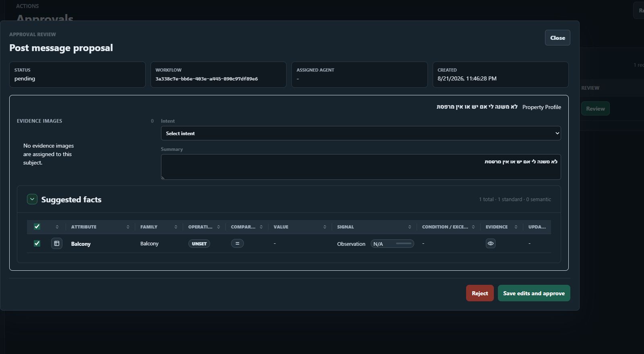644x354 pixels.
Task: Sort by the CONDITION / EXCE... column arrows
Action: (x=473, y=227)
